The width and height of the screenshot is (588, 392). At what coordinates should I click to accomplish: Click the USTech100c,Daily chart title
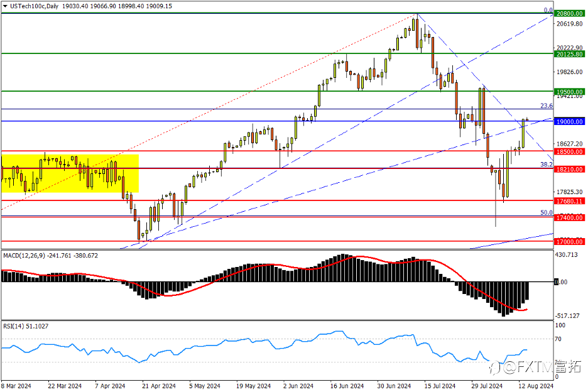pyautogui.click(x=34, y=6)
